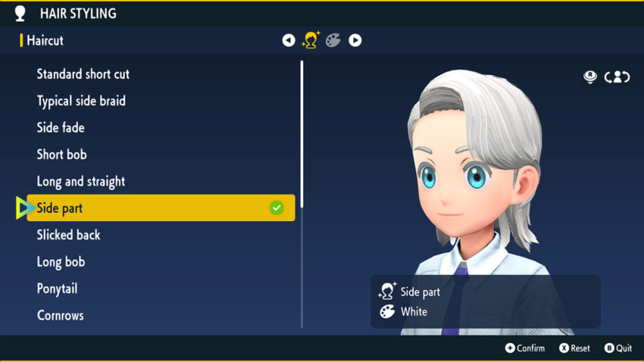Click the 'White' color label in summary
Screen dimensions: 644x362
[x=414, y=312]
